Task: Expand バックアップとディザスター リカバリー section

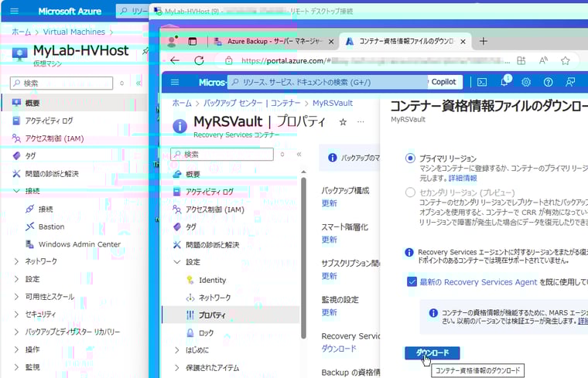Action: click(16, 332)
